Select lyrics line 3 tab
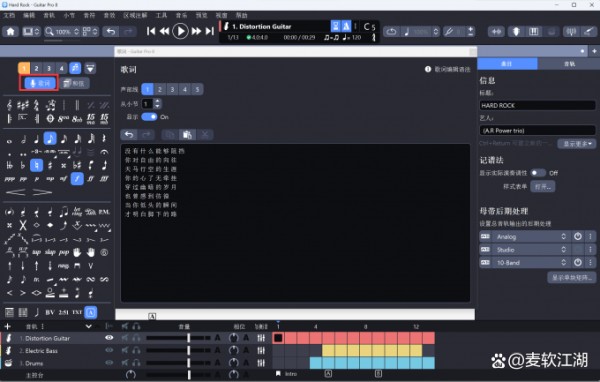Screen dimensions: 600x382 pyautogui.click(x=172, y=90)
